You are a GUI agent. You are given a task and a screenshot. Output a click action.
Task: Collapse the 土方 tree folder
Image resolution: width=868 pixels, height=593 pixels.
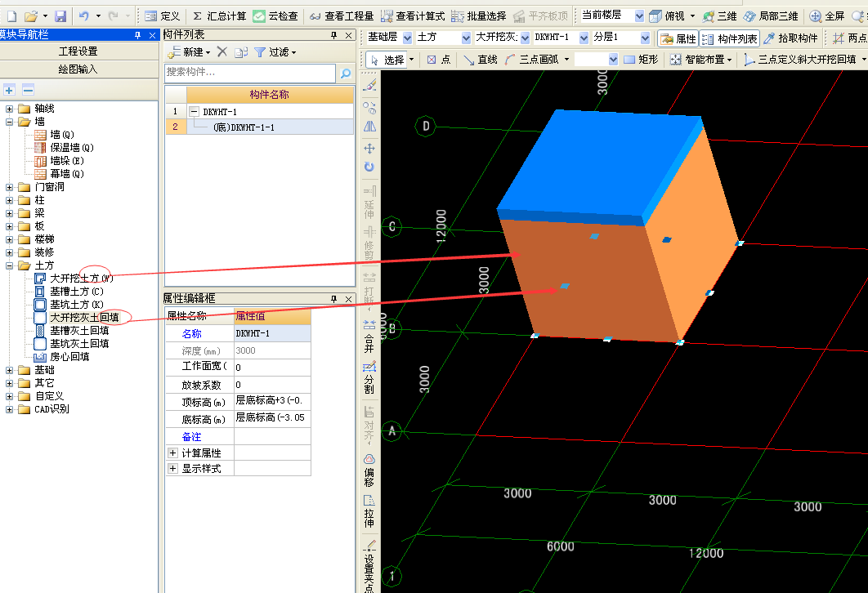point(10,265)
